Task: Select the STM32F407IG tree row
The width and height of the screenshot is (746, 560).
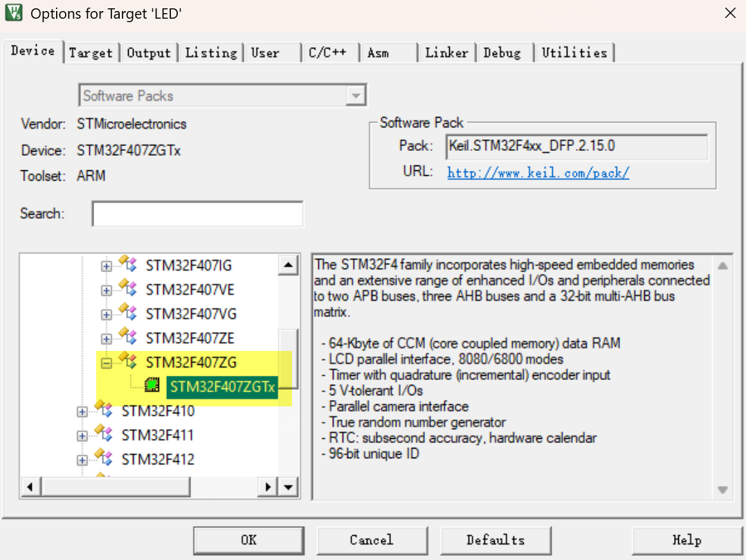Action: tap(188, 266)
